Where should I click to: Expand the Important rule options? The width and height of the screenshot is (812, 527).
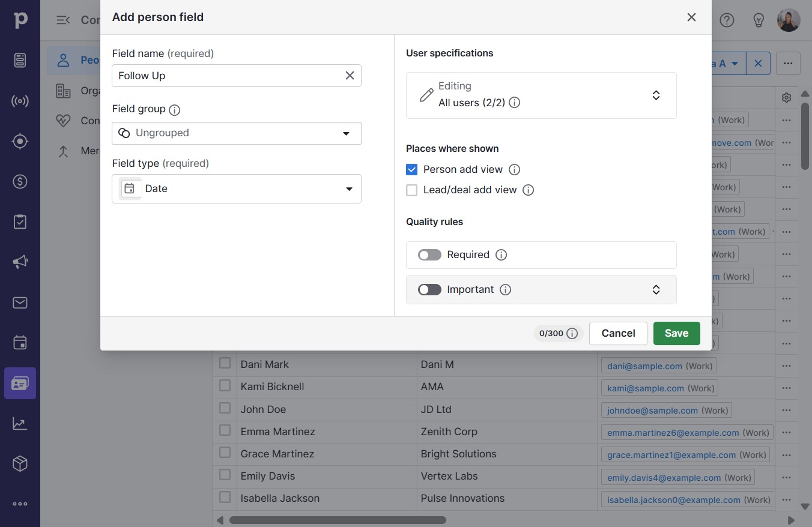[656, 290]
